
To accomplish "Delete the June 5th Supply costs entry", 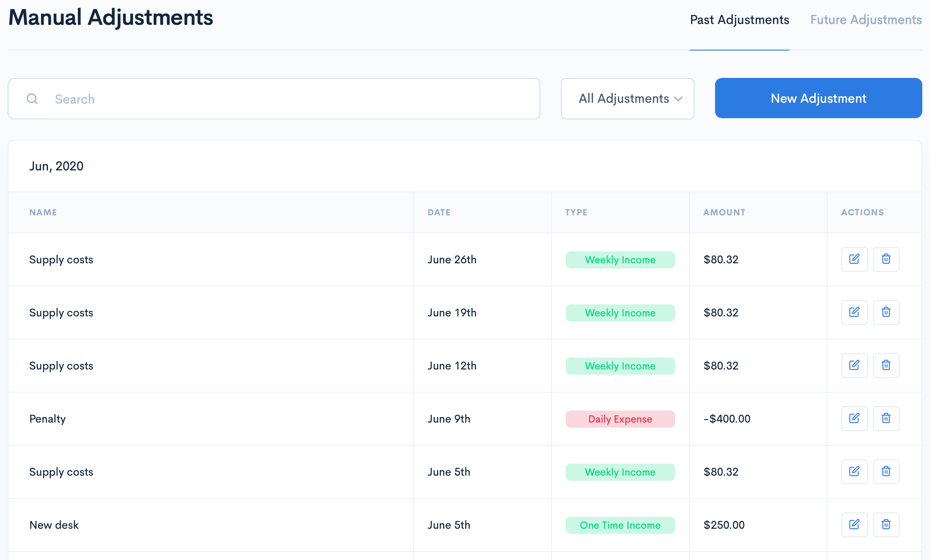I will point(886,471).
